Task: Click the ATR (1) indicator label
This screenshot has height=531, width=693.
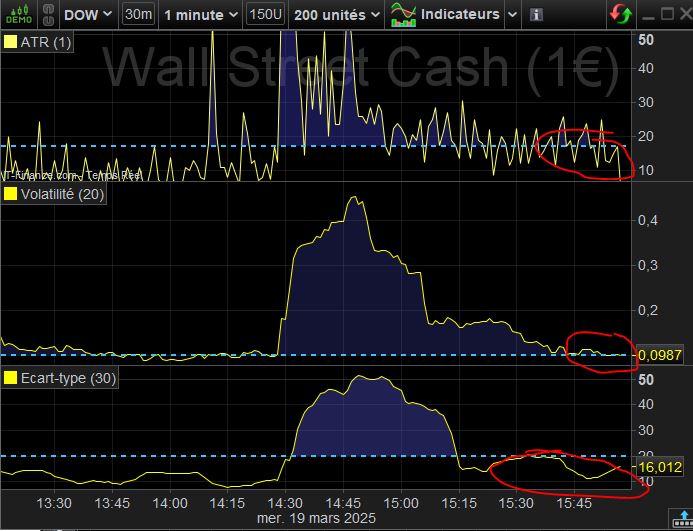Action: [x=46, y=42]
